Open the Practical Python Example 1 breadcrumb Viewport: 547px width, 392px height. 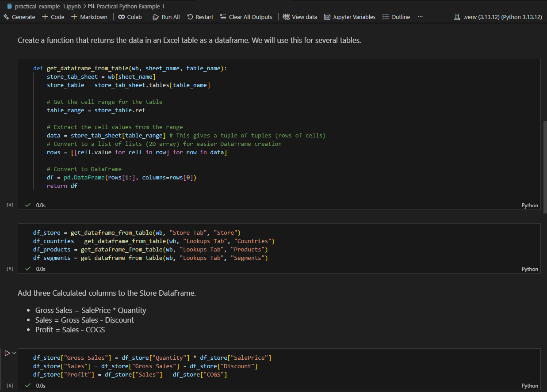tap(128, 6)
